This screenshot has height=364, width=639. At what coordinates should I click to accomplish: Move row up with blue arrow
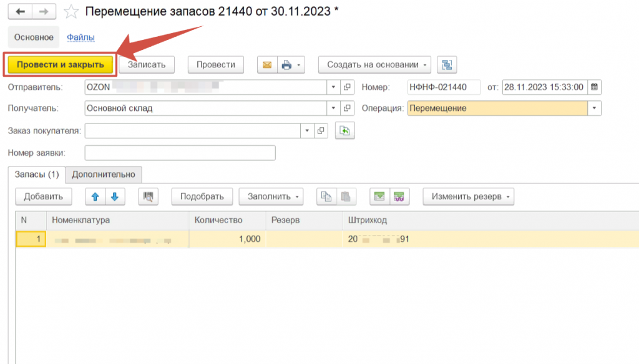coord(95,197)
